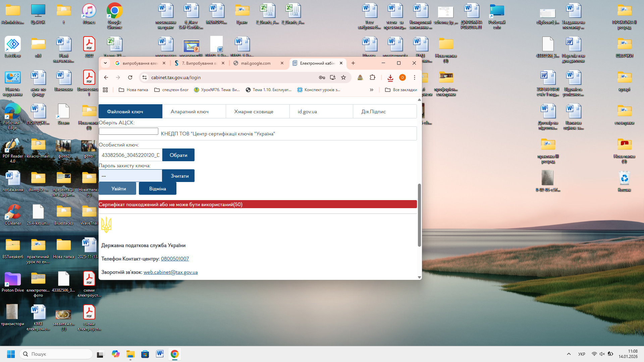Bookmark this page with star icon

coord(343,77)
